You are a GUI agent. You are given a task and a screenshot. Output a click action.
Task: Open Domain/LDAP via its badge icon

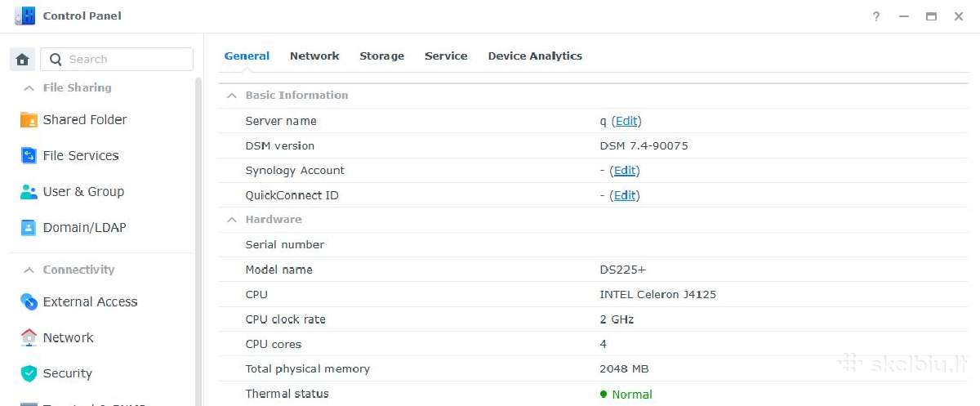[29, 228]
